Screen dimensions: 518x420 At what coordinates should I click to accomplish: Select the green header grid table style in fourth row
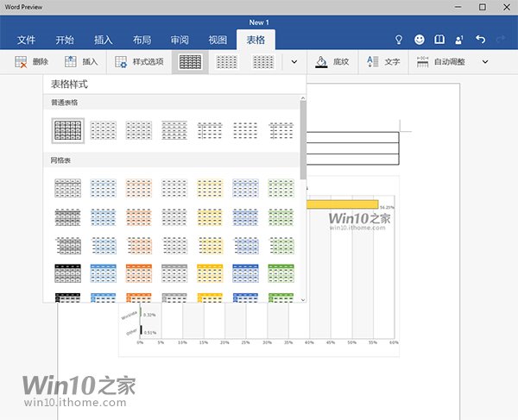[x=281, y=273]
